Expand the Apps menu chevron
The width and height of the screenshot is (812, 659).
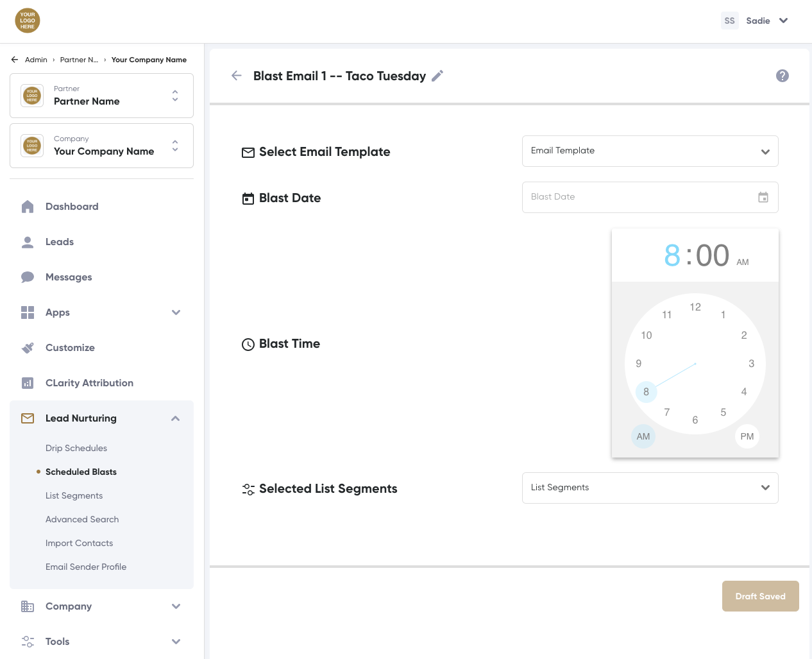tap(176, 312)
